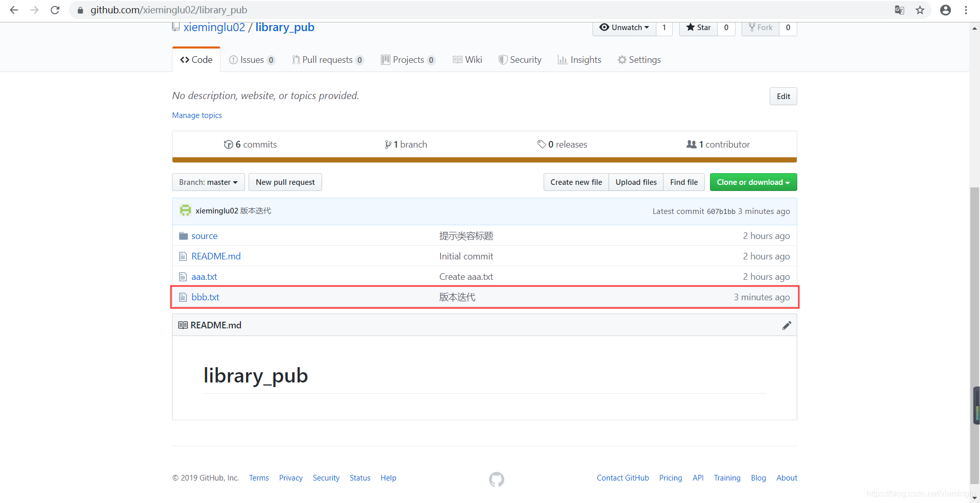Click the GitHub Octocat logo in footer
Image resolution: width=980 pixels, height=503 pixels.
(x=496, y=479)
